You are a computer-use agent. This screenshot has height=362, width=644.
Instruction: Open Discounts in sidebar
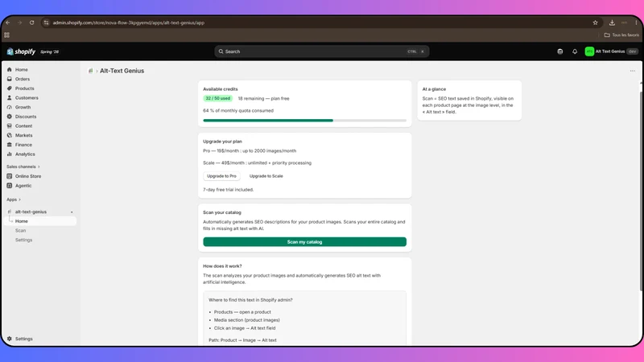26,117
